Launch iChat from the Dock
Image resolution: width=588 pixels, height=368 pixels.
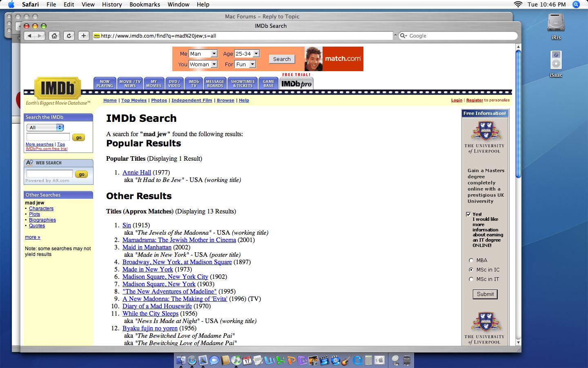coord(214,360)
